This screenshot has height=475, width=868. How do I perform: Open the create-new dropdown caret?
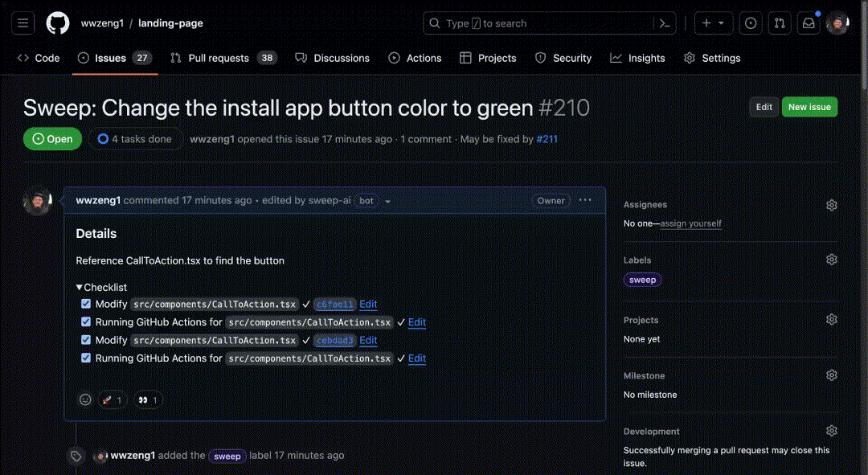721,23
